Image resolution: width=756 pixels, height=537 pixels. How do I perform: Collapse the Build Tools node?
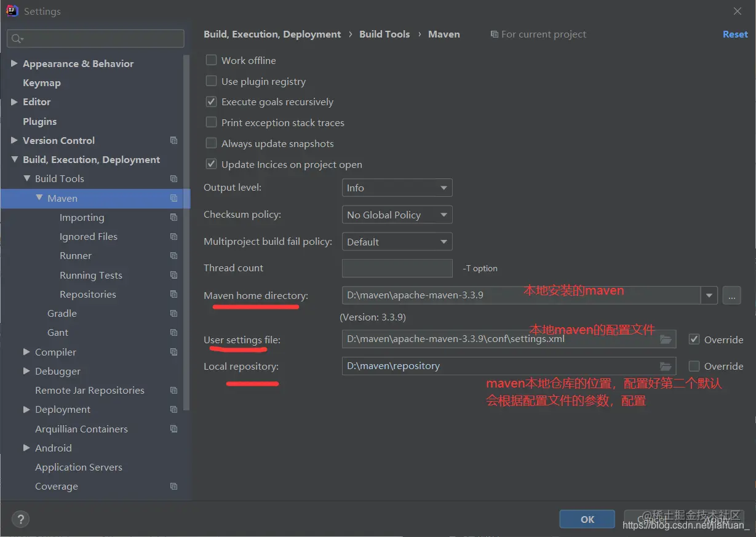(26, 178)
